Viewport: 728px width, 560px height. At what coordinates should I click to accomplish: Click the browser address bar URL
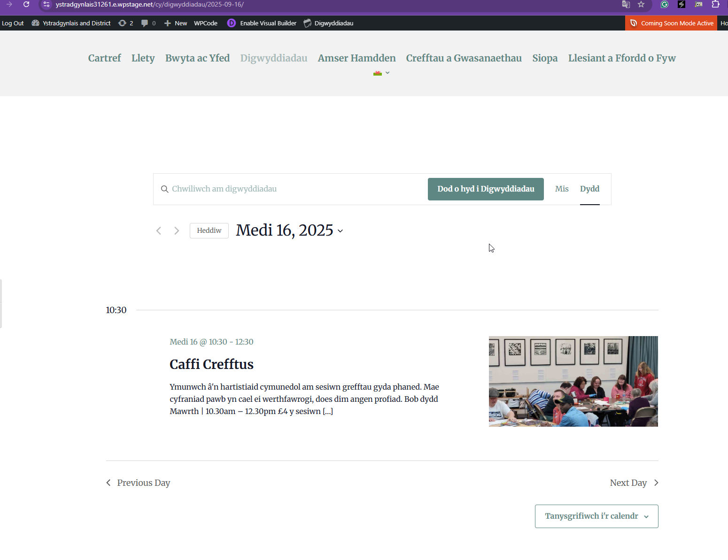pos(149,4)
